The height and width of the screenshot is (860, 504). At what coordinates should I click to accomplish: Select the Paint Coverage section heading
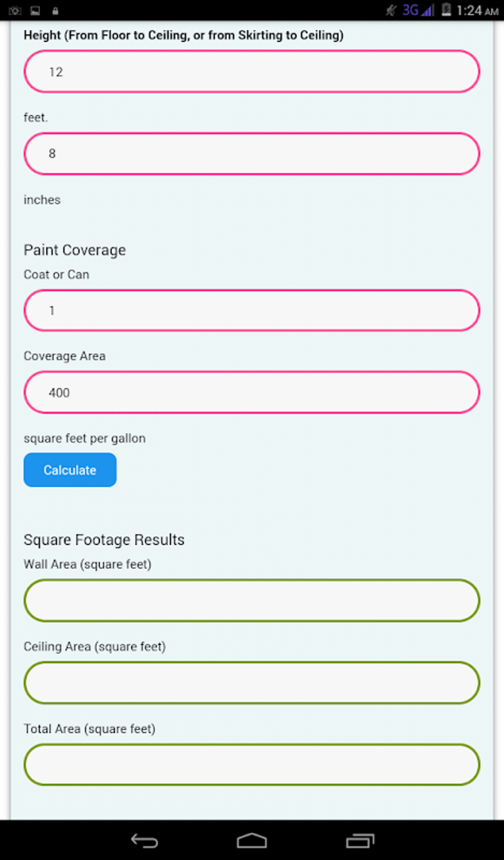(74, 250)
